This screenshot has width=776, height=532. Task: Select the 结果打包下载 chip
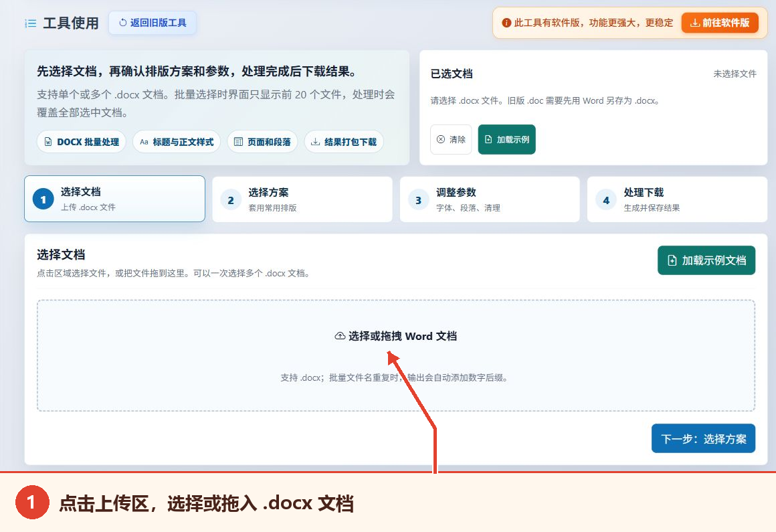(344, 142)
